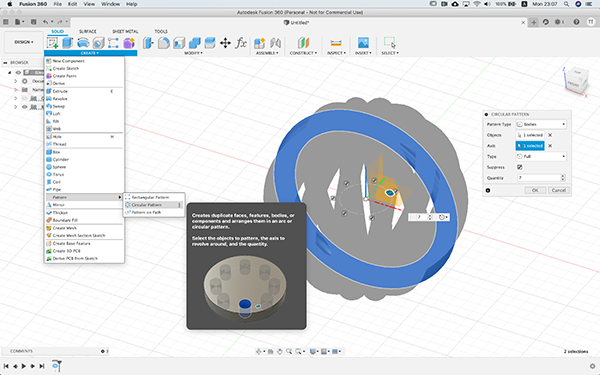Click the Press Pull modify icon
The image size is (600, 375).
pos(148,42)
